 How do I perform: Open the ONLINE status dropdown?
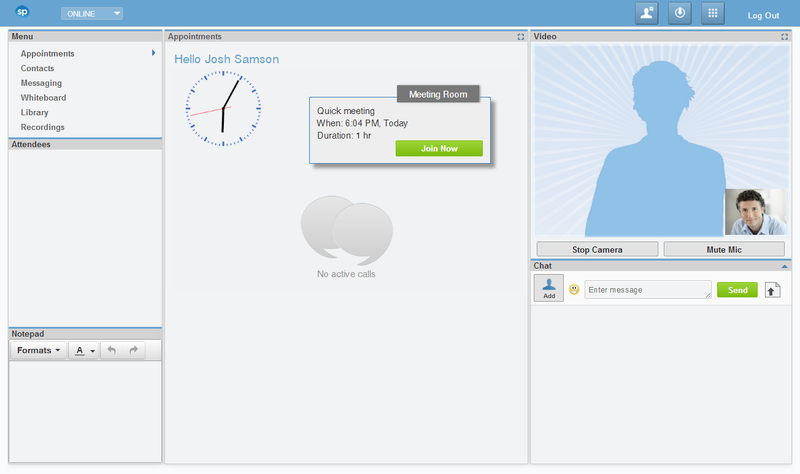point(92,14)
